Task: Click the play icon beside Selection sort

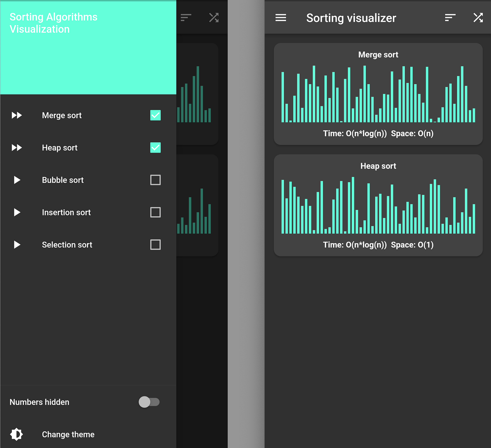Action: click(17, 244)
